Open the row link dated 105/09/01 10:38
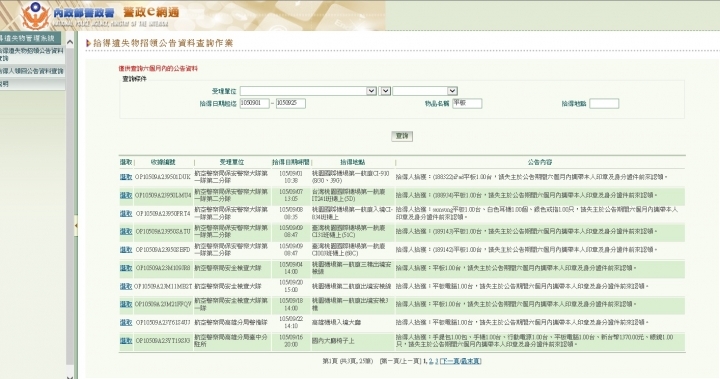Screen dimensions: 720x379 click(x=126, y=177)
